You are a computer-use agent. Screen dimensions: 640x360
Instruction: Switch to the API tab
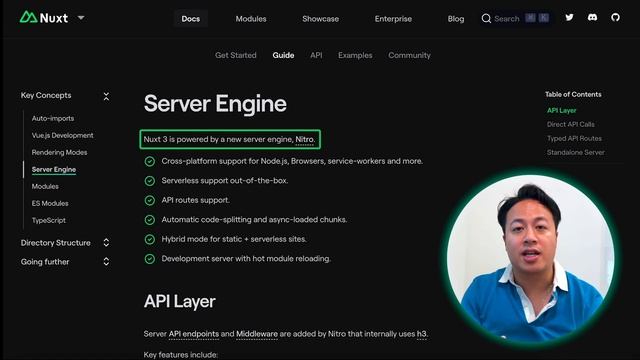(x=316, y=55)
